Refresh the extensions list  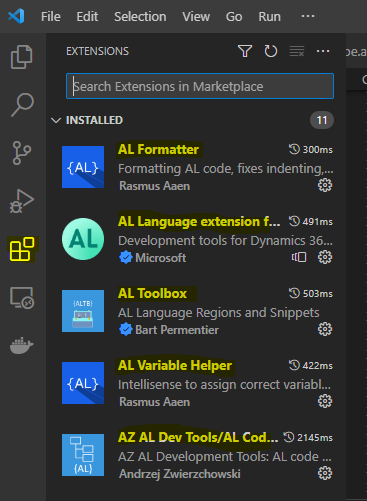point(271,51)
